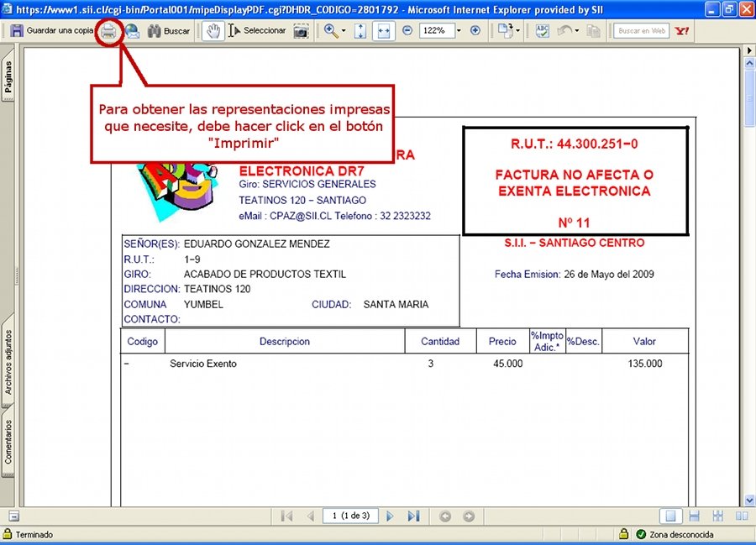The width and height of the screenshot is (756, 545).
Task: Click the snapshot camera tool
Action: (301, 31)
